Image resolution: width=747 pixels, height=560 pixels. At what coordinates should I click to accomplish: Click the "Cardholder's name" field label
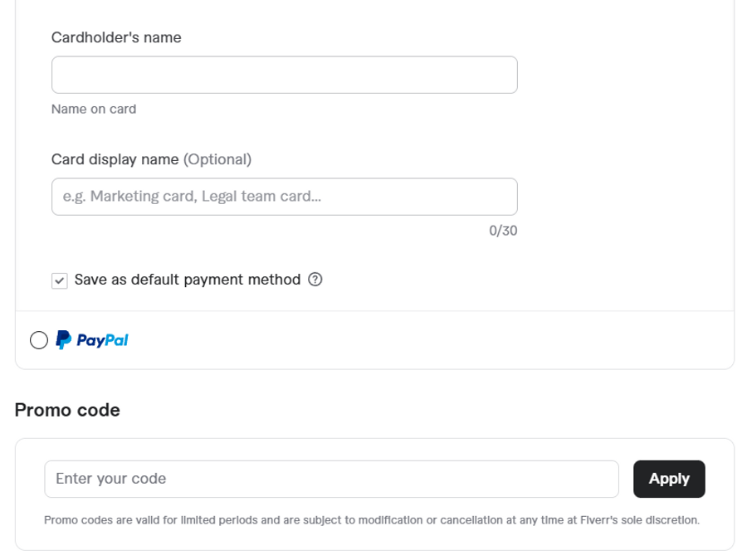tap(116, 37)
